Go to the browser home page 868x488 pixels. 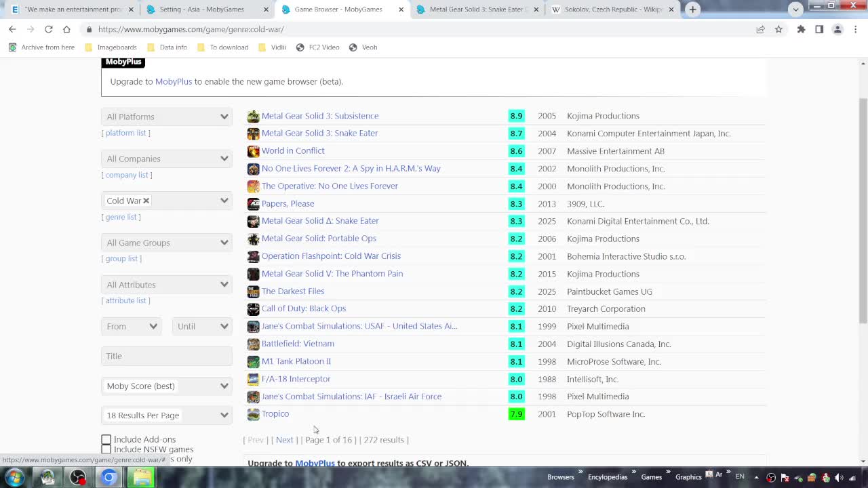click(x=66, y=29)
